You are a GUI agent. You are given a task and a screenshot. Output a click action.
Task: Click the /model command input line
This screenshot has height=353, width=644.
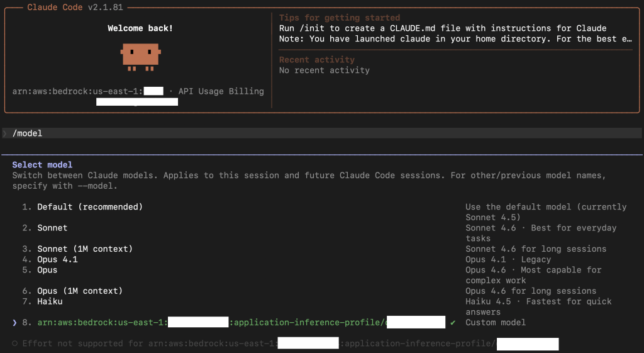28,133
